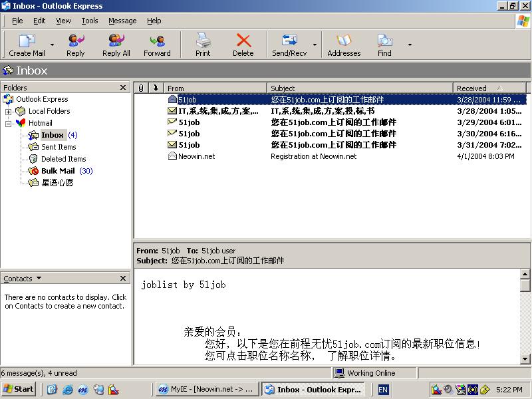Collapse the Hotmail tree node
Viewport: 532px width, 399px height.
pyautogui.click(x=8, y=124)
